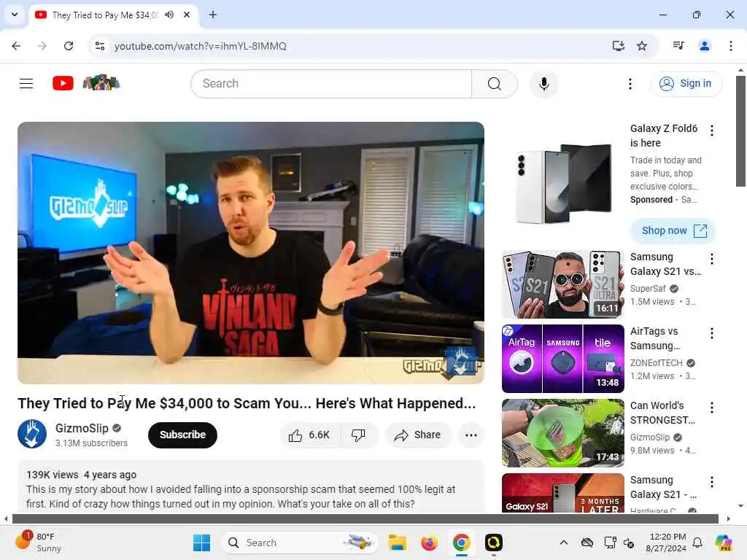Subscribe to the GizmoSlip channel
Screen dimensions: 747x560
coord(182,435)
